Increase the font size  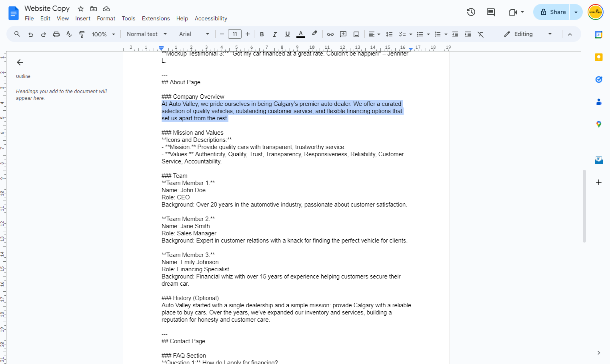click(x=248, y=34)
